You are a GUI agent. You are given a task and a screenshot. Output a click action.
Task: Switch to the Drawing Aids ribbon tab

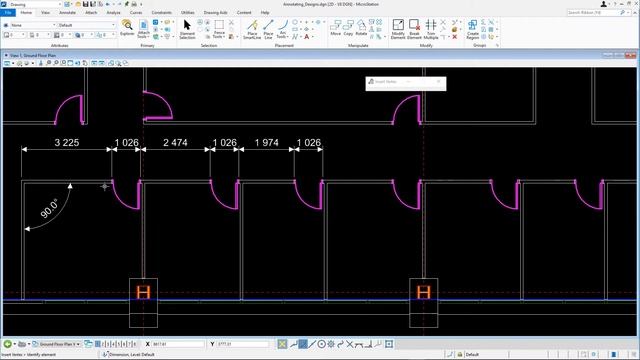pyautogui.click(x=215, y=13)
